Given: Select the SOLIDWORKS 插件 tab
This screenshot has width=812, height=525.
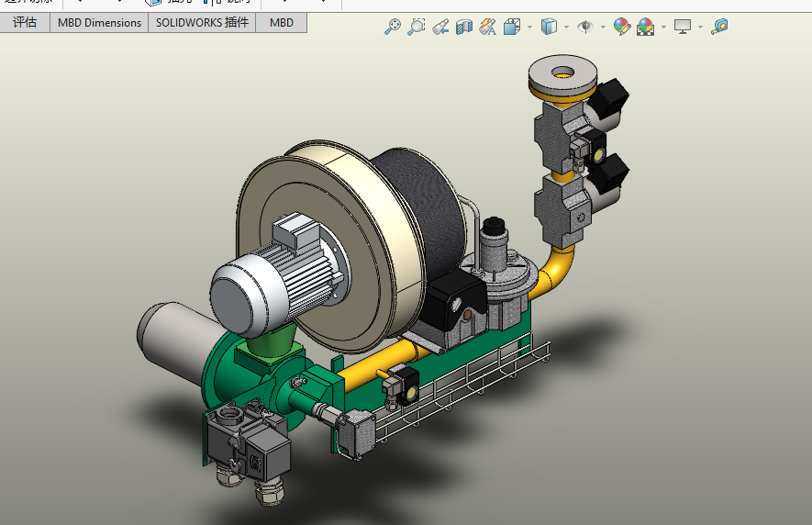Looking at the screenshot, I should coord(202,22).
